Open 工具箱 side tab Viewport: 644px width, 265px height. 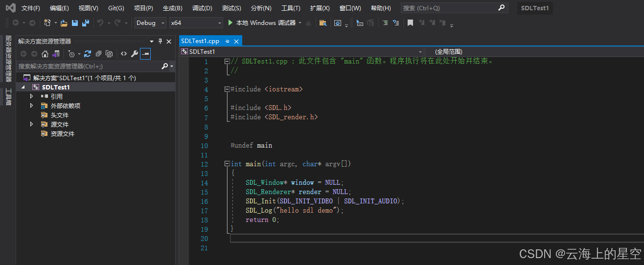click(x=8, y=97)
